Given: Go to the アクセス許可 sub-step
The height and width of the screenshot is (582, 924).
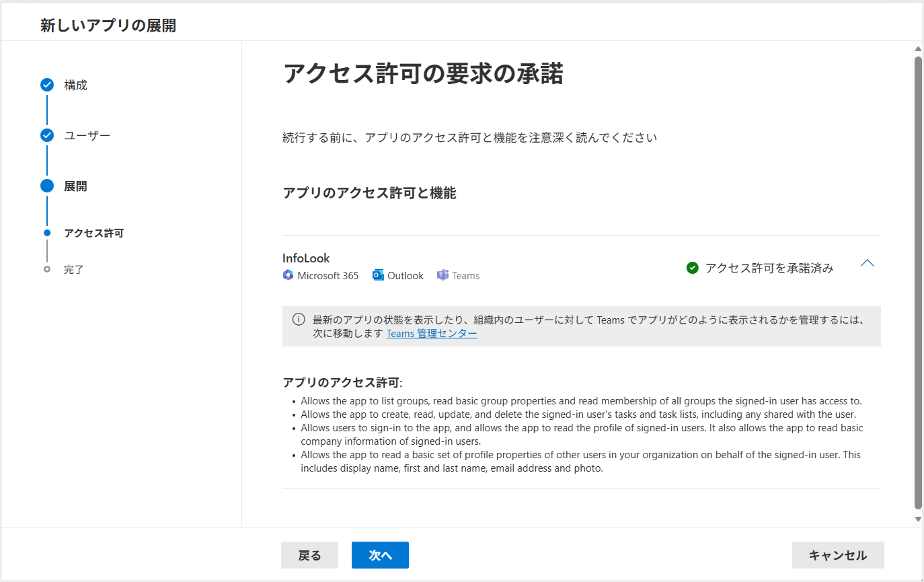Looking at the screenshot, I should 93,233.
